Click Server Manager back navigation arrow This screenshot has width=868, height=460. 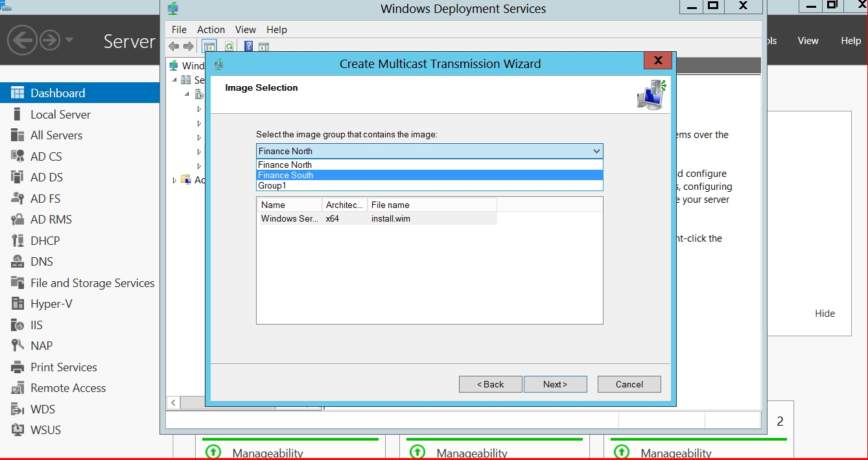click(x=21, y=41)
